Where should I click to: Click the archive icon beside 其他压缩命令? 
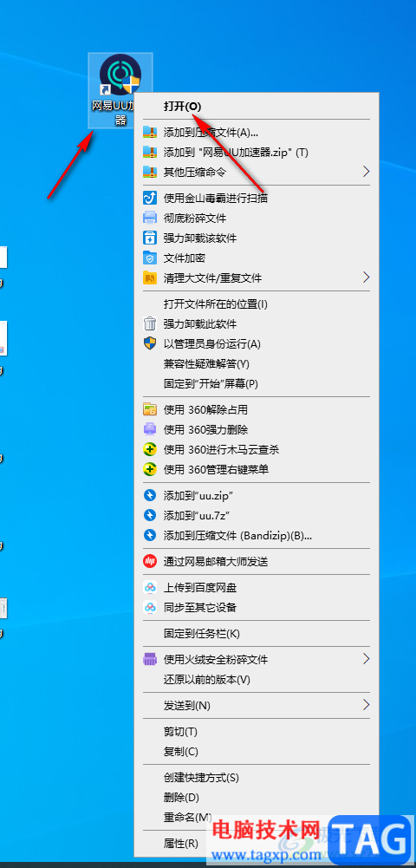(x=150, y=173)
